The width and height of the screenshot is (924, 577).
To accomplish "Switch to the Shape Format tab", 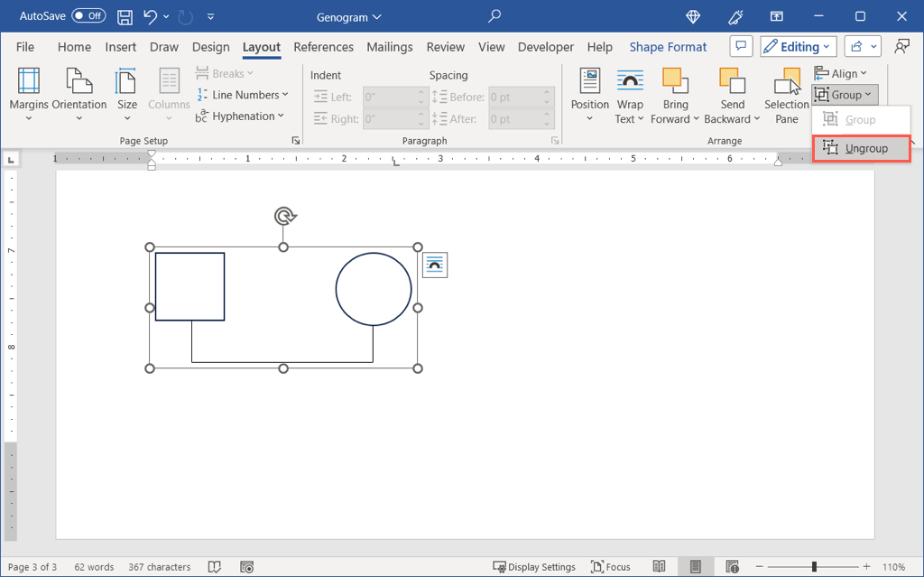I will 668,47.
